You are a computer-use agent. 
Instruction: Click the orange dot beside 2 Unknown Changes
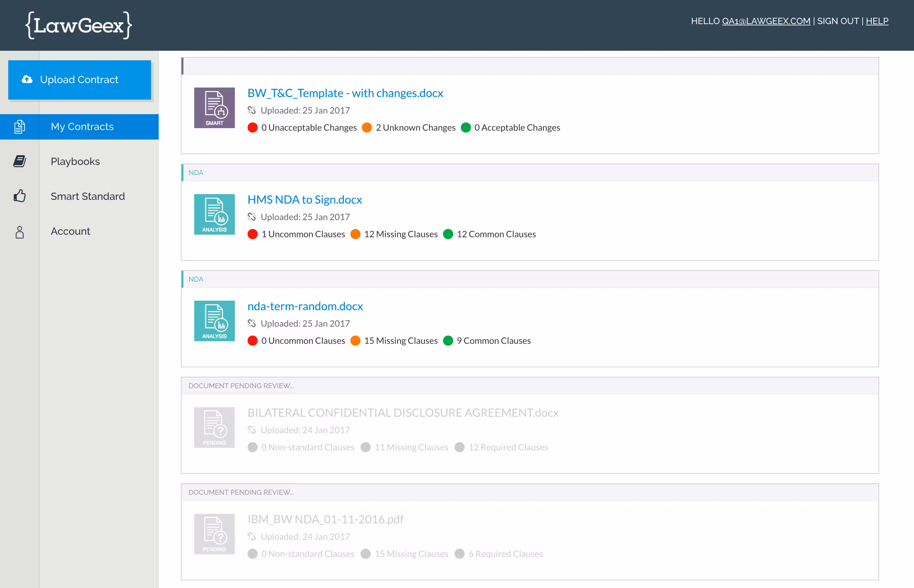367,127
